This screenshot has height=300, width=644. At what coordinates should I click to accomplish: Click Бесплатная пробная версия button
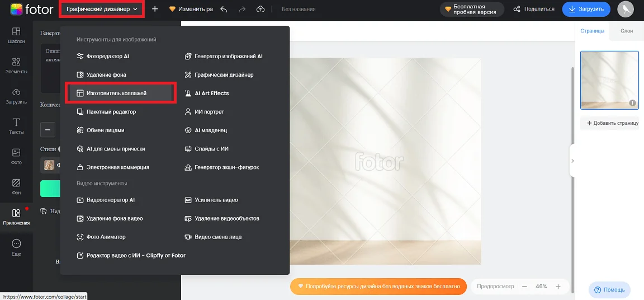tap(472, 9)
